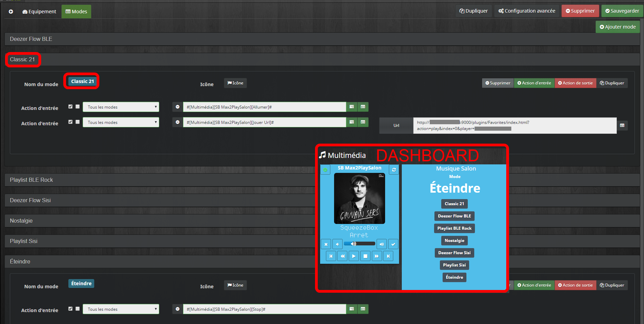
Task: Open predefined-action picker icon beside the Allumer field
Action: (352, 107)
